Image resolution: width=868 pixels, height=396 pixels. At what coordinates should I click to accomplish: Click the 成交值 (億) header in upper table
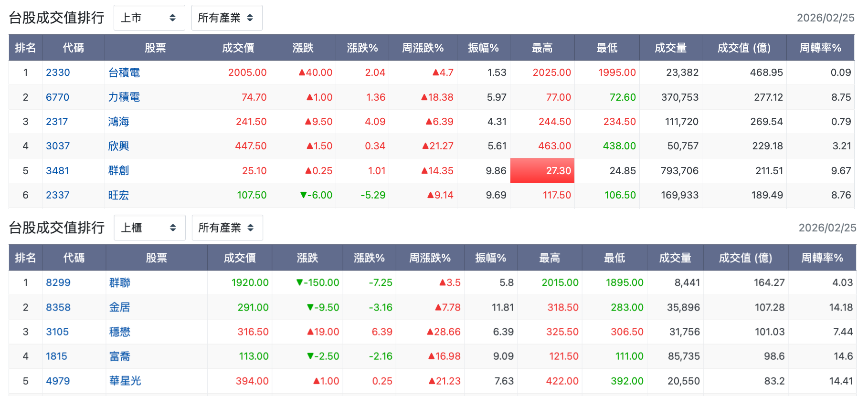tap(744, 48)
